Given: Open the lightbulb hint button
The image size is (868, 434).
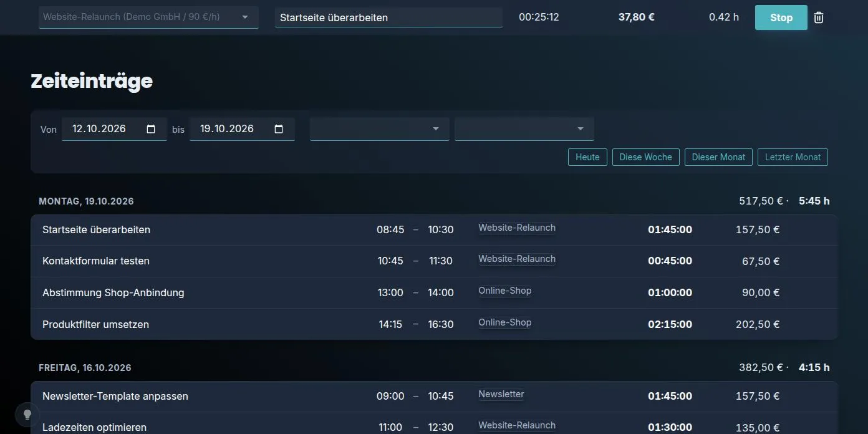Looking at the screenshot, I should coord(27,414).
